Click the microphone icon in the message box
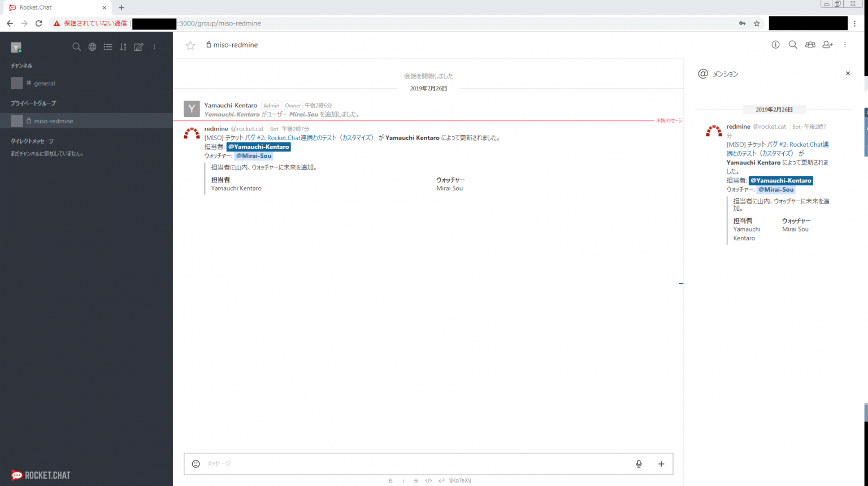Viewport: 868px width, 486px height. (x=638, y=463)
